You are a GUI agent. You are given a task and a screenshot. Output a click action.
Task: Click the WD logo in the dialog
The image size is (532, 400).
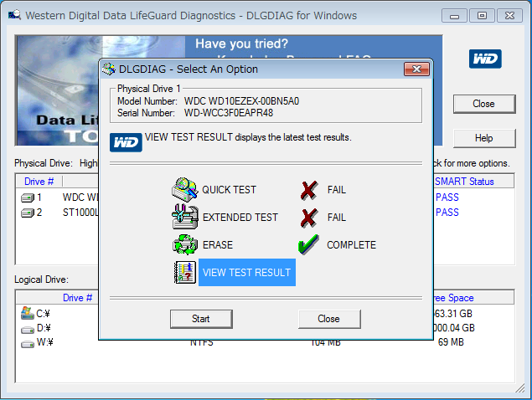coord(126,142)
